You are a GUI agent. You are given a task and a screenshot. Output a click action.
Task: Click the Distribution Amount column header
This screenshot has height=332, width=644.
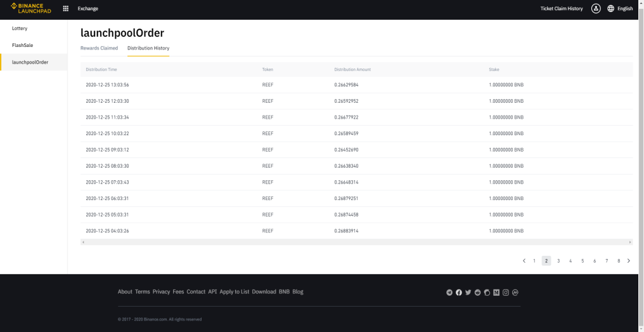(352, 70)
